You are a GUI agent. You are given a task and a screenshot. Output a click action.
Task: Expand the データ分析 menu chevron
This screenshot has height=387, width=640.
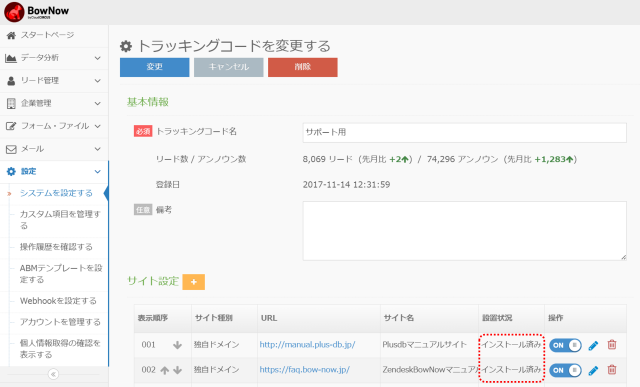pos(98,58)
